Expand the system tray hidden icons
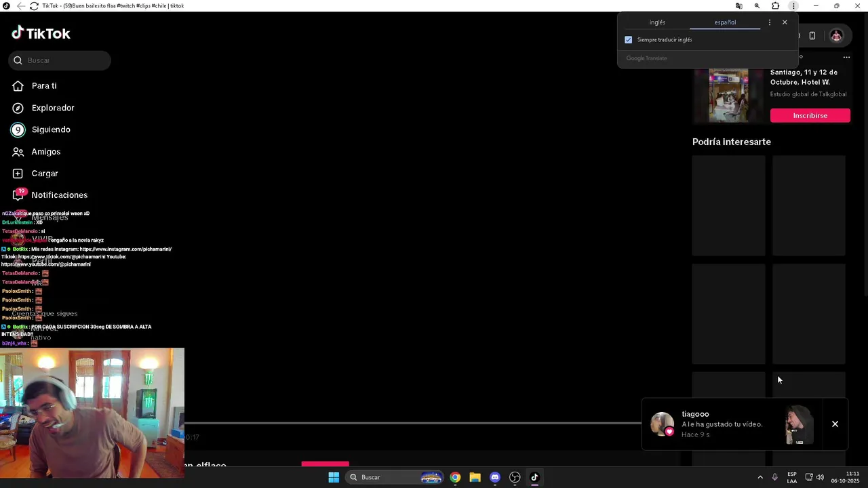This screenshot has width=868, height=488. click(x=759, y=477)
